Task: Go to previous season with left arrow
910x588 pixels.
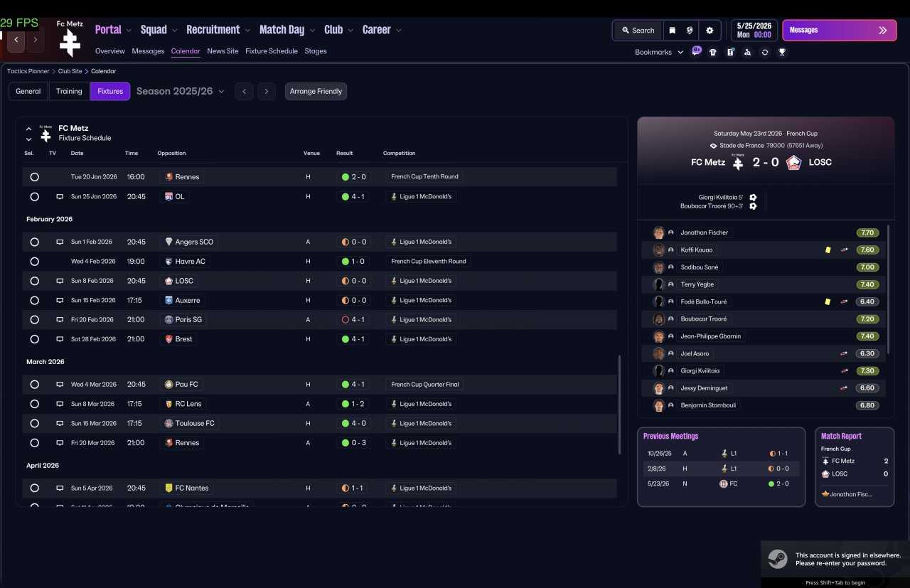Action: pyautogui.click(x=244, y=91)
